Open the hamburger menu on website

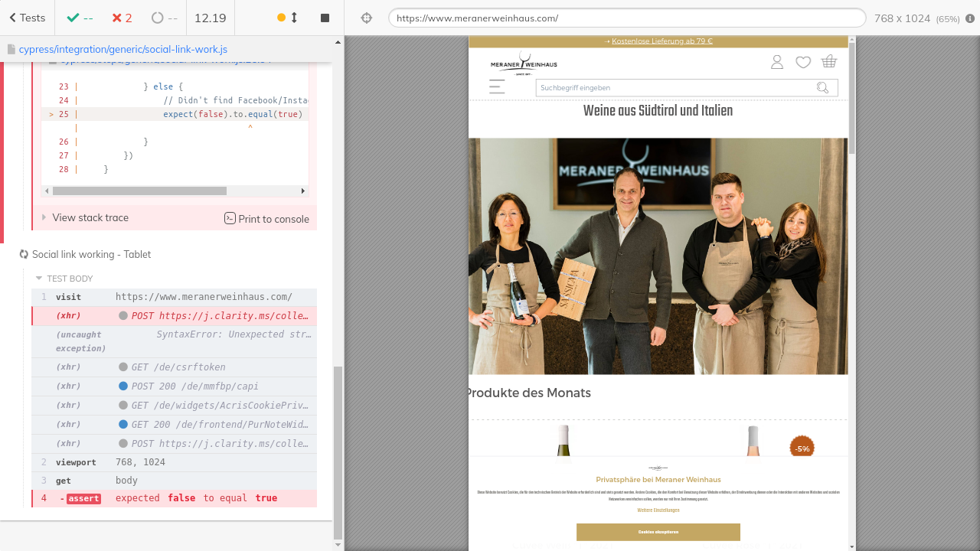pyautogui.click(x=497, y=86)
